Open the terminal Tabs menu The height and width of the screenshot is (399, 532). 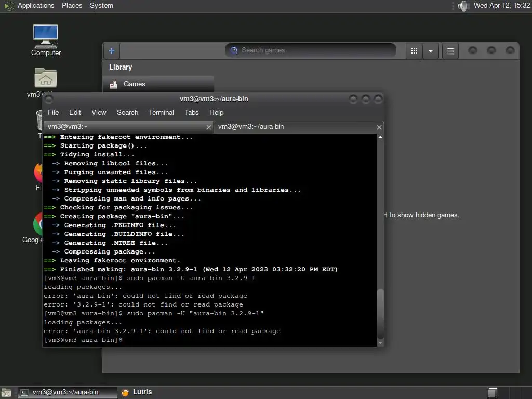192,112
